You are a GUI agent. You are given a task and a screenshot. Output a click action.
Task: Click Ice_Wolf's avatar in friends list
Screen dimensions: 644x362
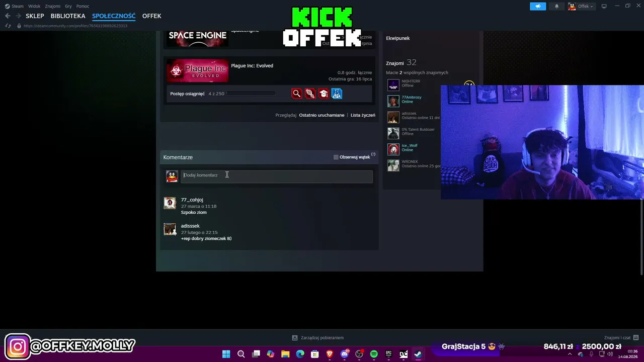click(393, 149)
